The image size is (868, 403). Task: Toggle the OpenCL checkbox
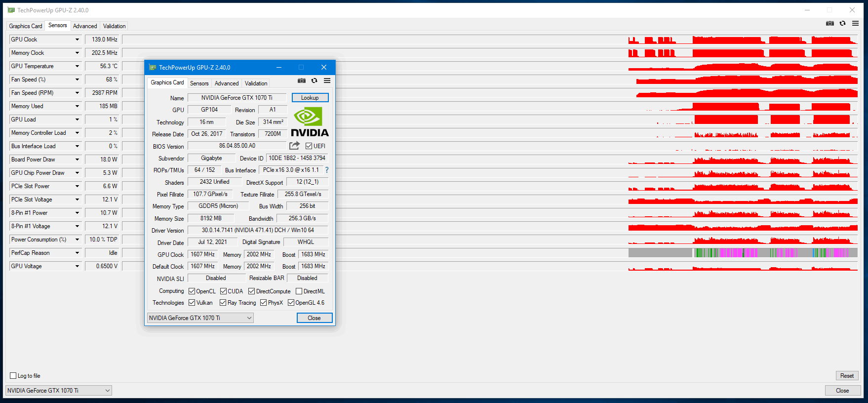point(192,291)
